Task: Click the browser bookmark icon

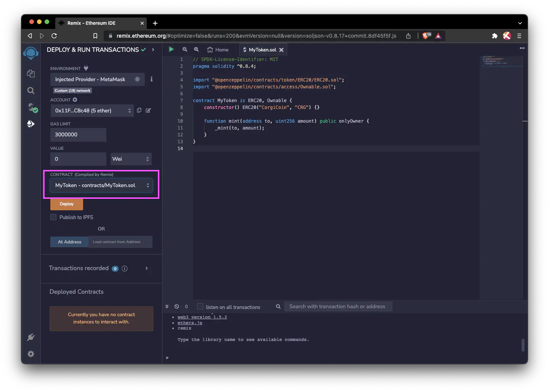Action: click(x=95, y=36)
